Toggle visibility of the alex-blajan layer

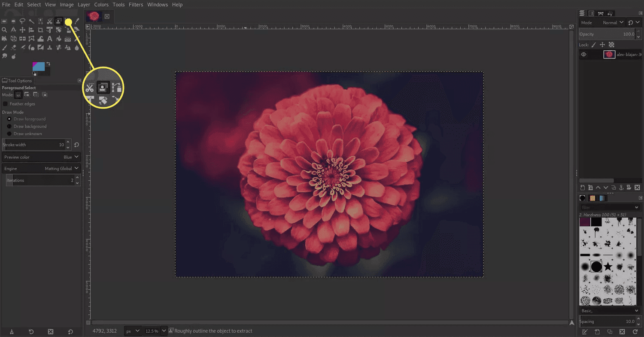[583, 55]
